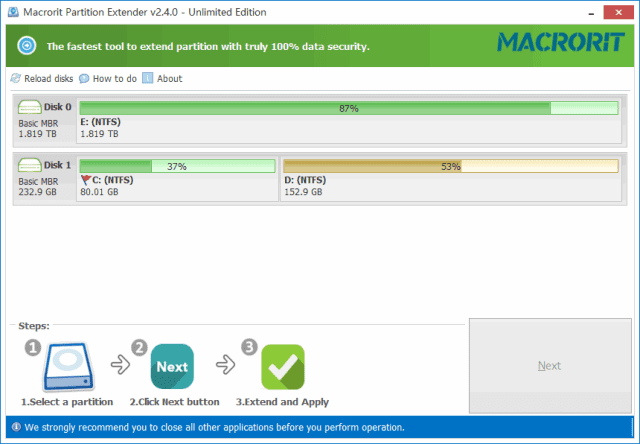Click the green checkmark Extend and Apply icon
This screenshot has width=640, height=444.
pos(282,366)
